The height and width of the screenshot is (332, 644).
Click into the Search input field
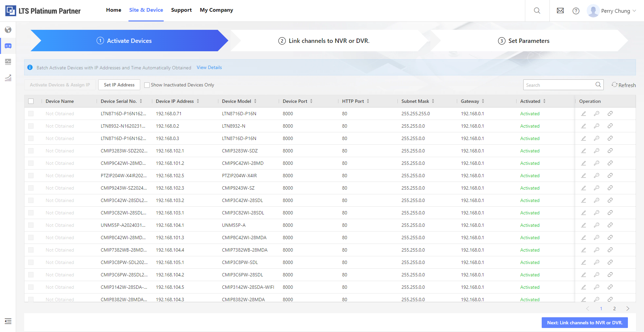click(x=558, y=85)
